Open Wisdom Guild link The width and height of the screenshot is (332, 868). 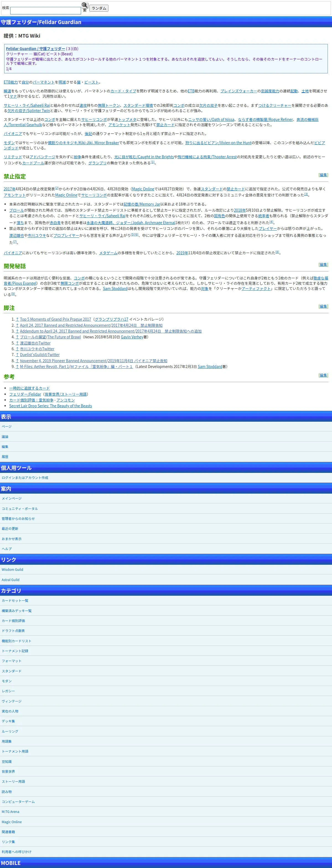coord(12,570)
